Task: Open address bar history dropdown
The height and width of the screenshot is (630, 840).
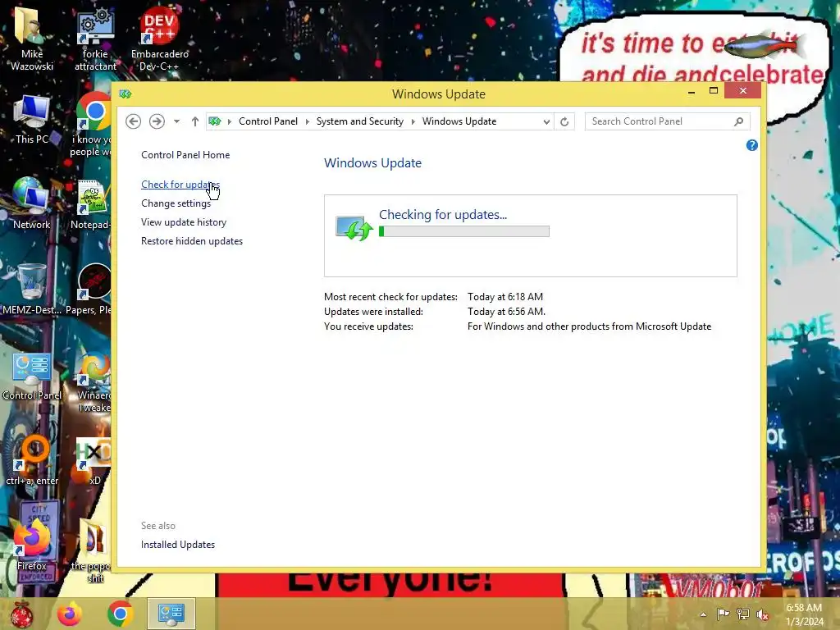Action: (546, 121)
